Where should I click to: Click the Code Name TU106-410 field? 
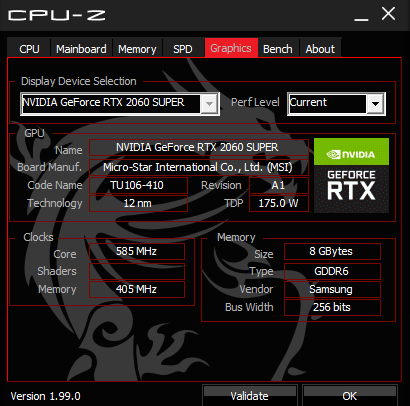138,185
